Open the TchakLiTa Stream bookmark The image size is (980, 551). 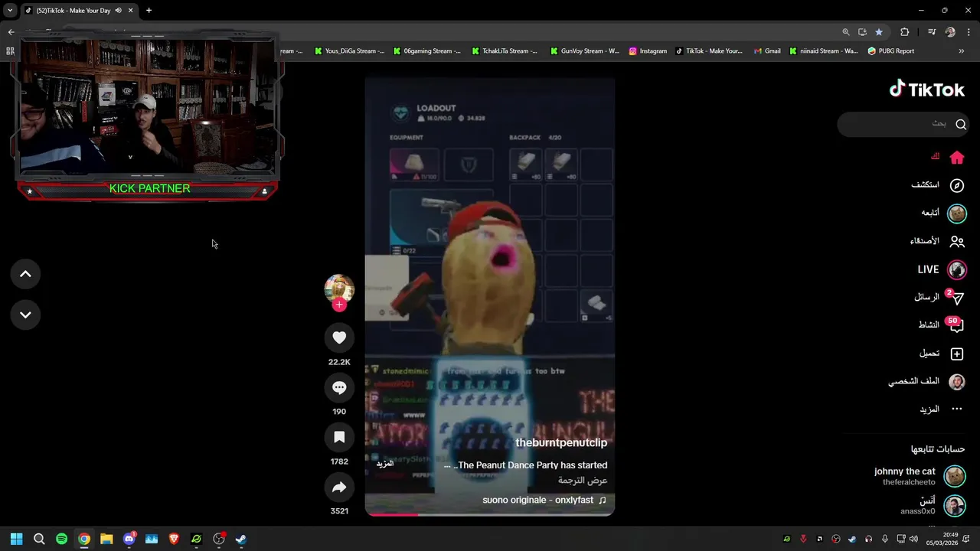[x=505, y=51]
